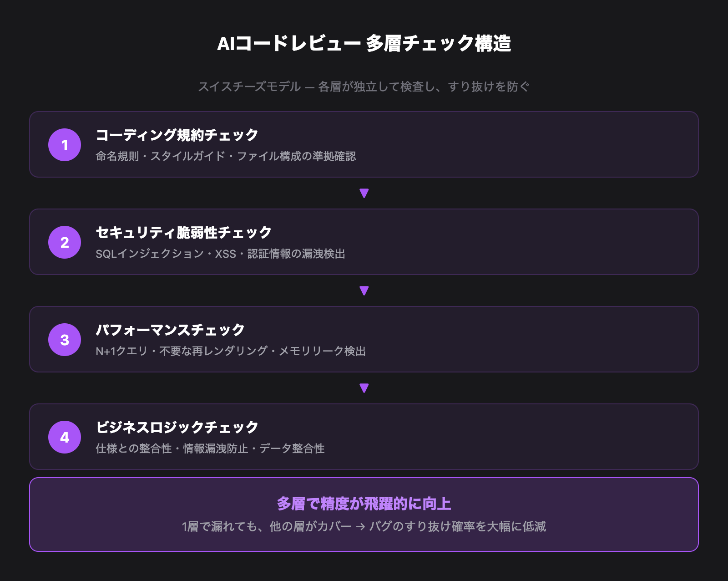Click the purple number 4 circle

tap(65, 437)
